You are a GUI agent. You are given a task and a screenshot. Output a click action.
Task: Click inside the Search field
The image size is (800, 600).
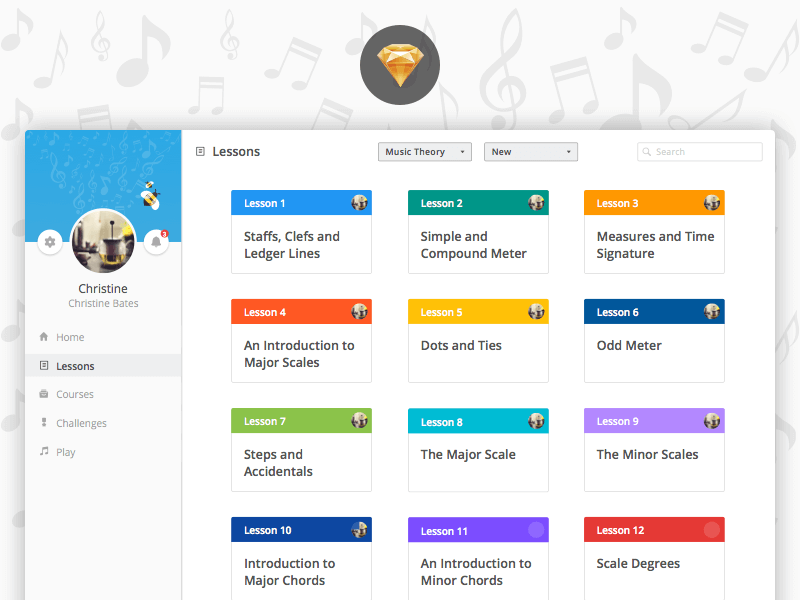click(700, 151)
